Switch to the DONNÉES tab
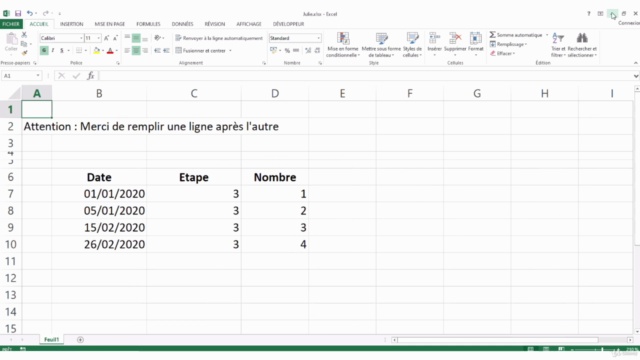The height and width of the screenshot is (360, 640). point(182,24)
